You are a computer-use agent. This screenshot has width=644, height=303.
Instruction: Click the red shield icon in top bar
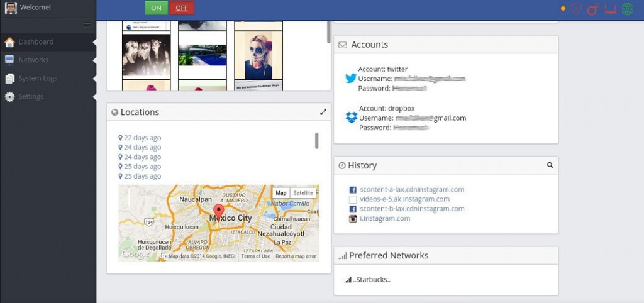pyautogui.click(x=576, y=9)
